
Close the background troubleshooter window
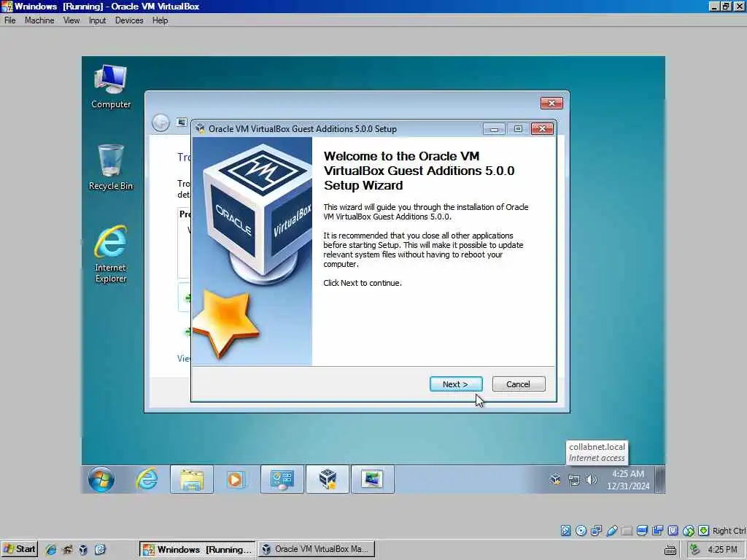tap(551, 103)
